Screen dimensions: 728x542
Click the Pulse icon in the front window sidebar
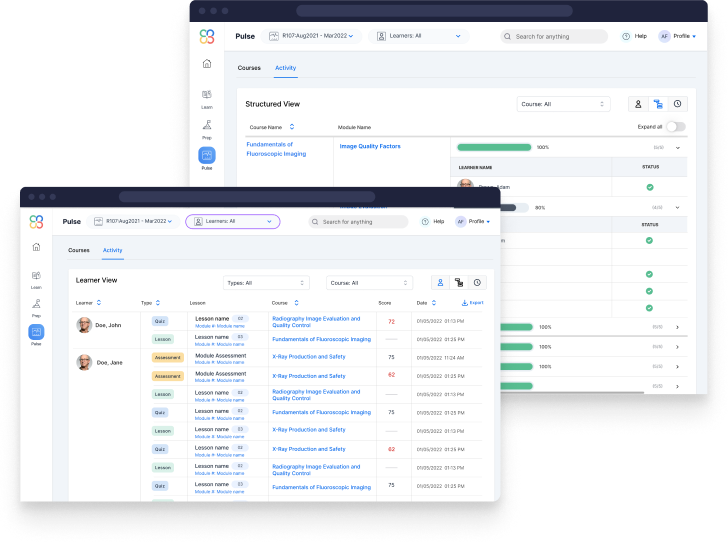pyautogui.click(x=37, y=333)
